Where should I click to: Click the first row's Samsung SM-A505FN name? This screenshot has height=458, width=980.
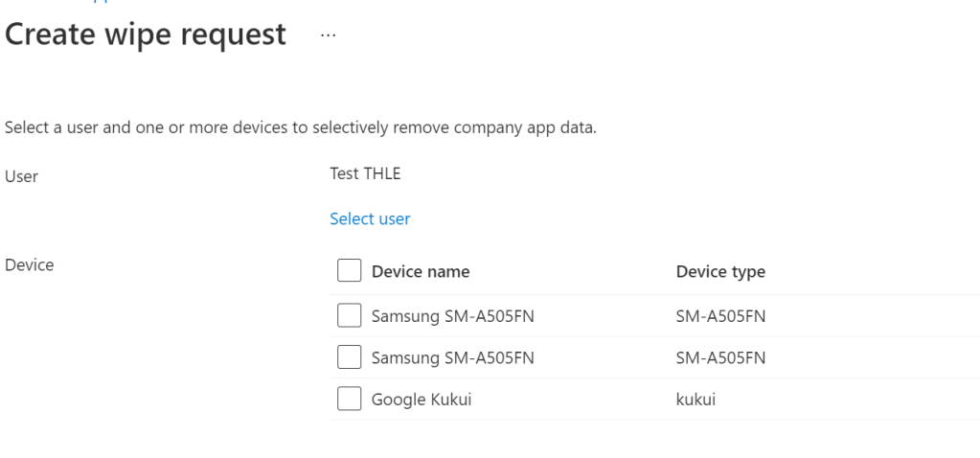pos(452,315)
